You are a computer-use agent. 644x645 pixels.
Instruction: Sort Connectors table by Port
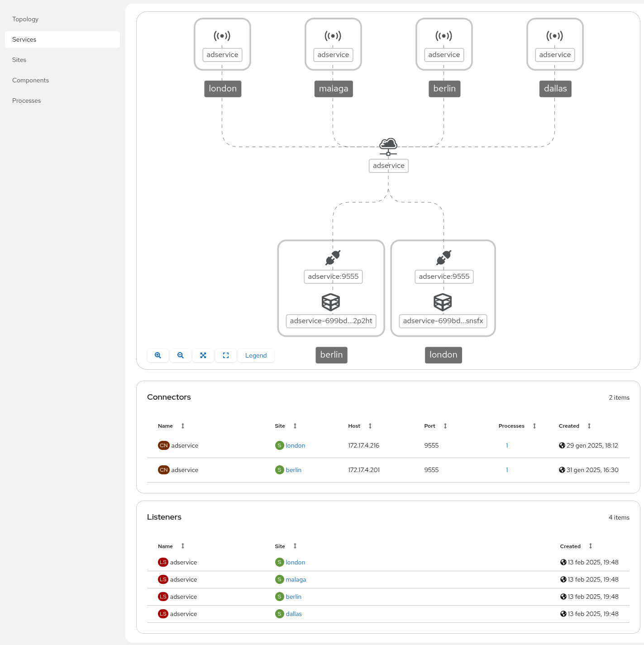pyautogui.click(x=445, y=426)
